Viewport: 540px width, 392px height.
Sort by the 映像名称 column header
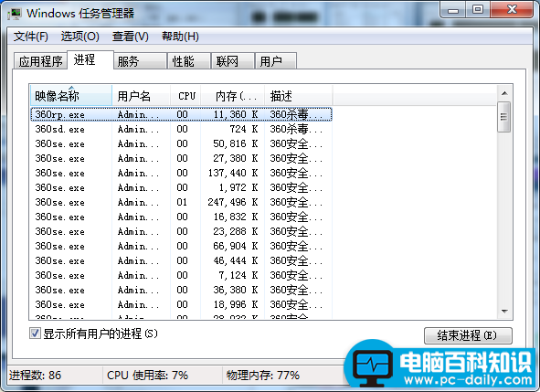coord(71,95)
